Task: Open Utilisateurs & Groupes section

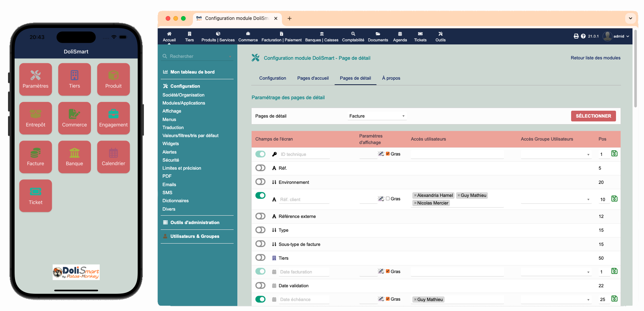Action: click(x=195, y=236)
